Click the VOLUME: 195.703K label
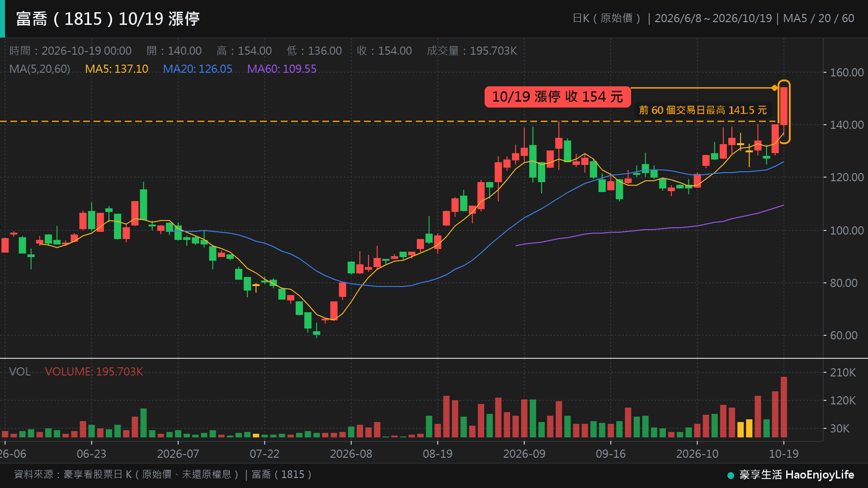The height and width of the screenshot is (488, 868). tap(94, 371)
